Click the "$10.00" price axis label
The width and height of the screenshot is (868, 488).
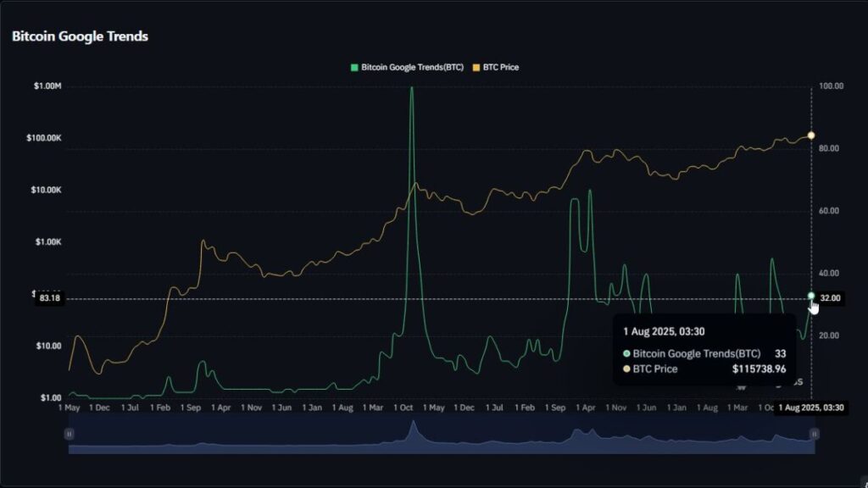(48, 347)
